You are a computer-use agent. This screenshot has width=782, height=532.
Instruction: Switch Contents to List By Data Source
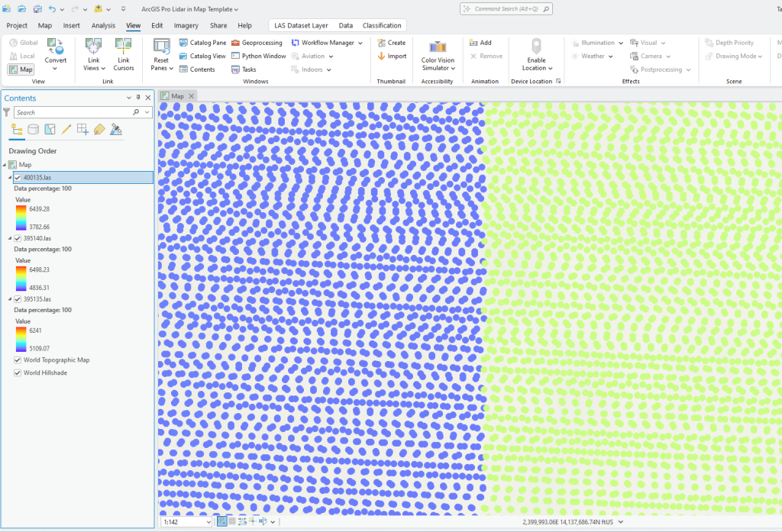coord(33,129)
